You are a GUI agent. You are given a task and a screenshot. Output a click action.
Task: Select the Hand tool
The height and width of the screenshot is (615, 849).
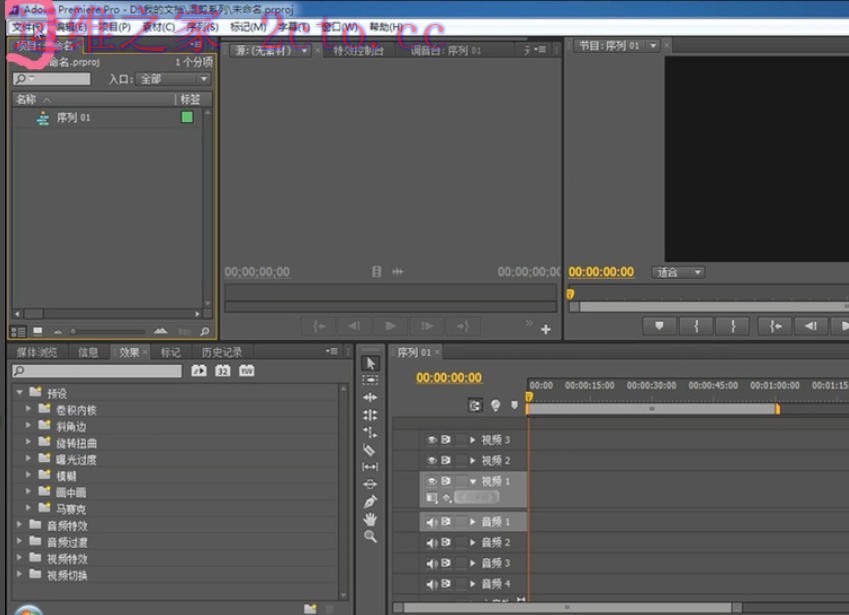coord(370,520)
